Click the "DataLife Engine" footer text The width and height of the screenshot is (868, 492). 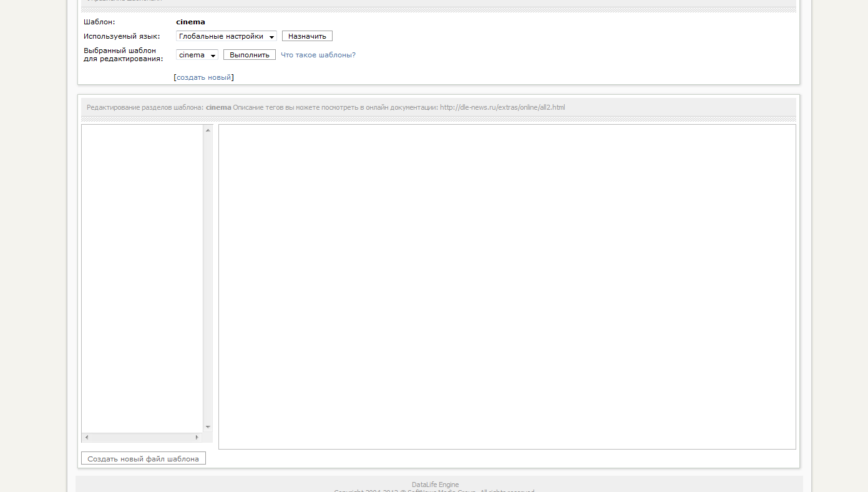point(435,485)
